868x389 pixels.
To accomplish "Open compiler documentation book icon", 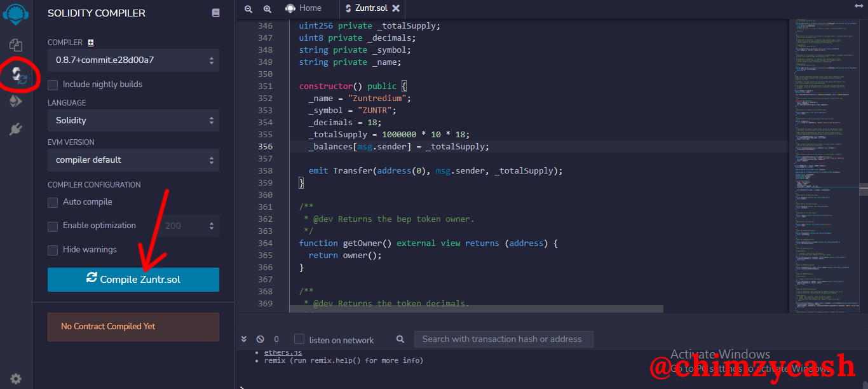I will point(216,13).
